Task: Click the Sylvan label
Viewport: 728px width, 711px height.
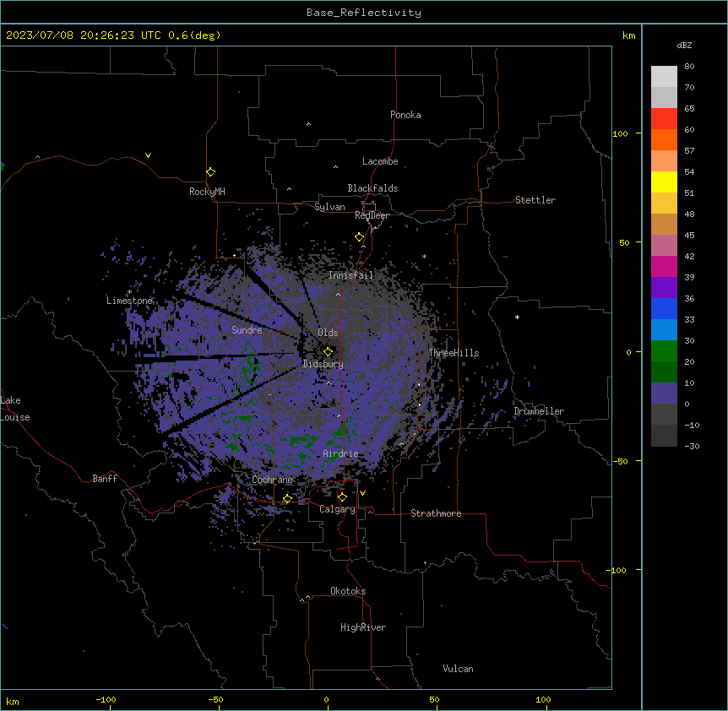Action: (x=329, y=207)
